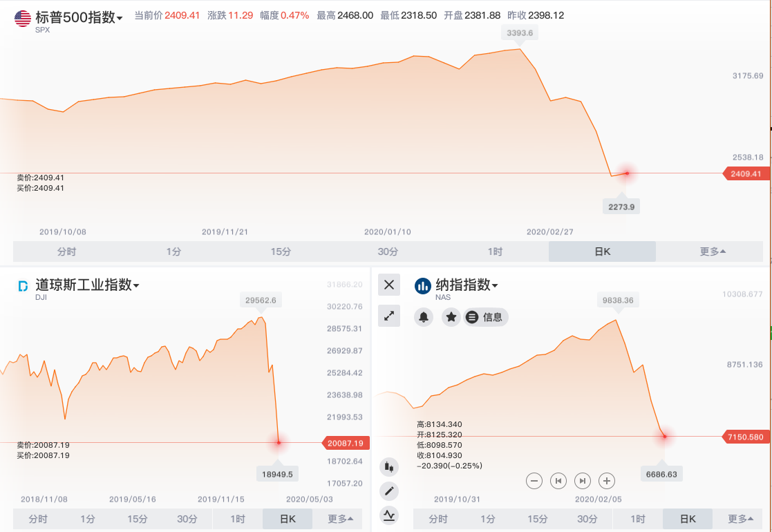Jump to the first bar in NAS chart
The width and height of the screenshot is (772, 532).
(558, 481)
